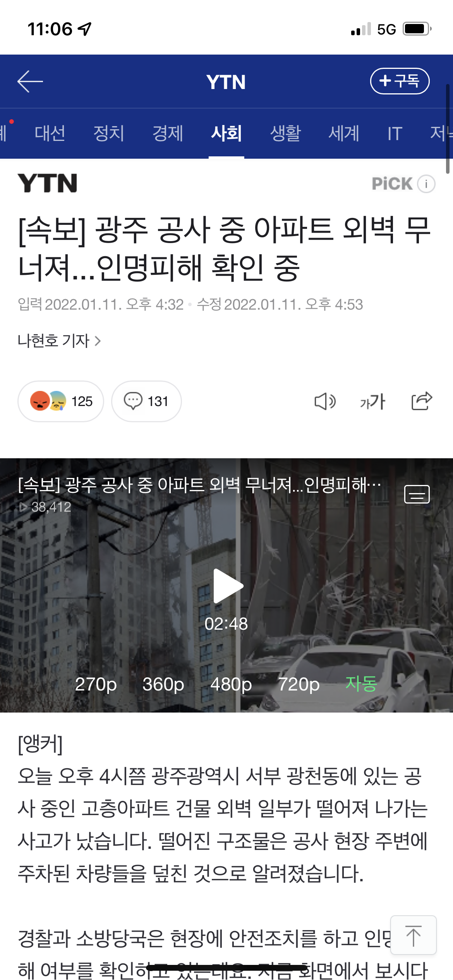This screenshot has width=453, height=980.
Task: Tap the share article icon
Action: [x=422, y=401]
